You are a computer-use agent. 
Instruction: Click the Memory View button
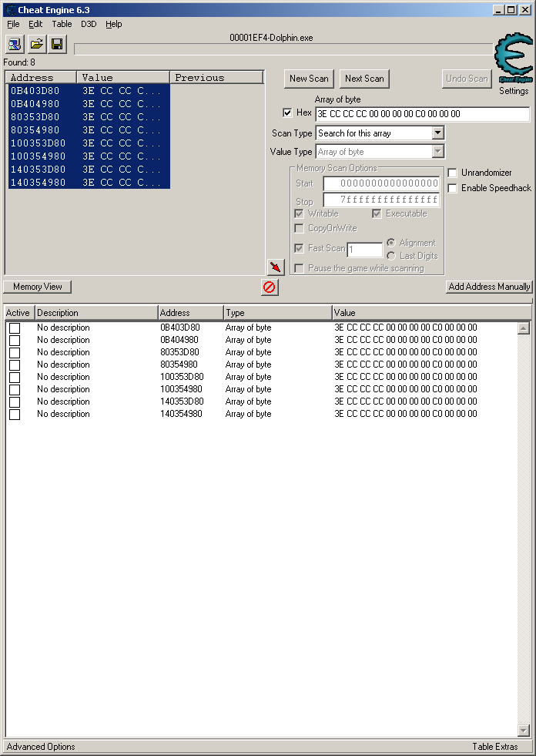[x=37, y=287]
